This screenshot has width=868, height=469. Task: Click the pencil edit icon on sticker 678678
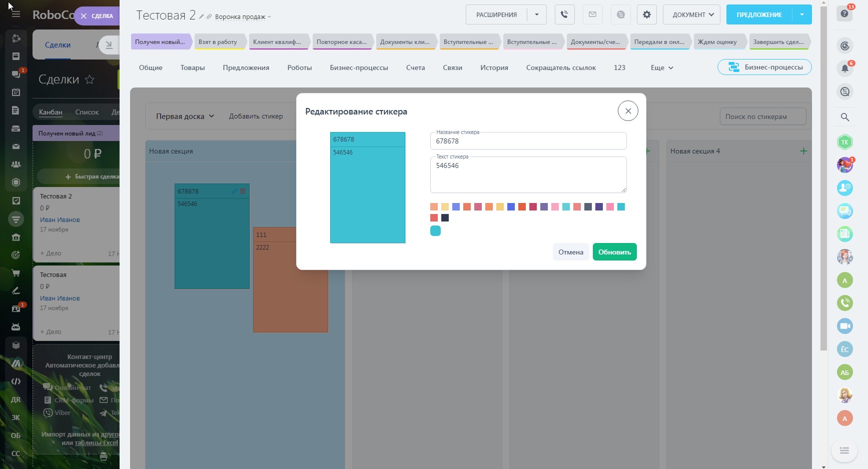click(234, 191)
